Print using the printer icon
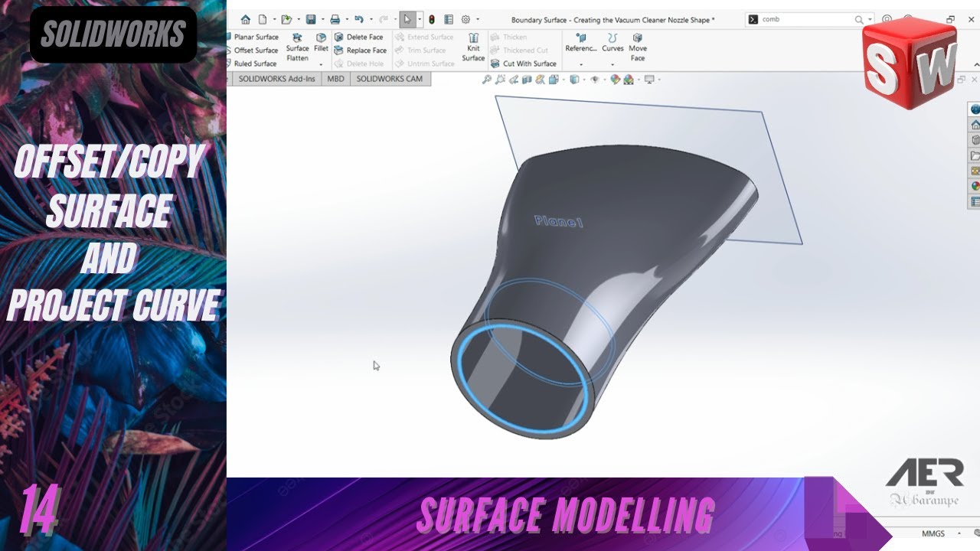This screenshot has width=980, height=551. [x=335, y=19]
